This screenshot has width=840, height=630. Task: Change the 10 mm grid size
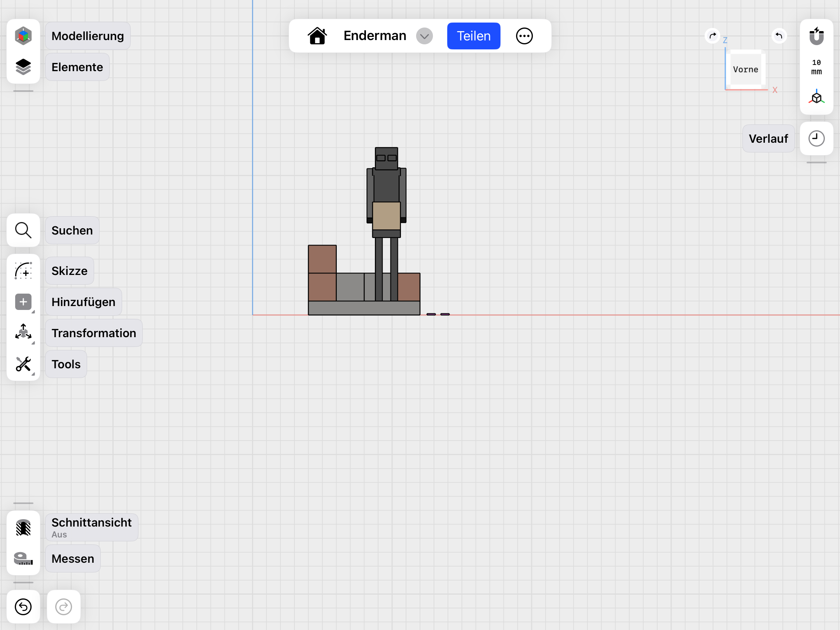click(817, 67)
